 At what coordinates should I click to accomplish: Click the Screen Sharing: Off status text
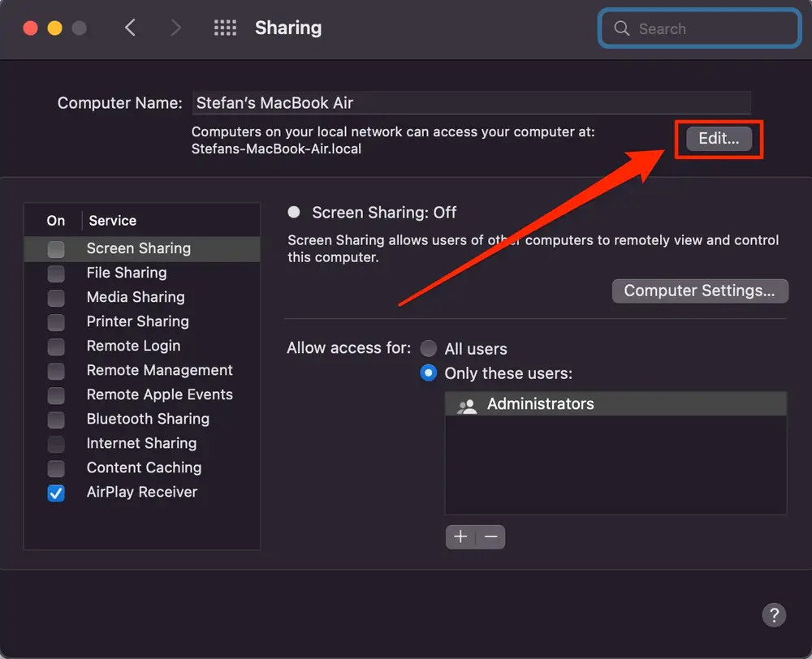coord(384,213)
